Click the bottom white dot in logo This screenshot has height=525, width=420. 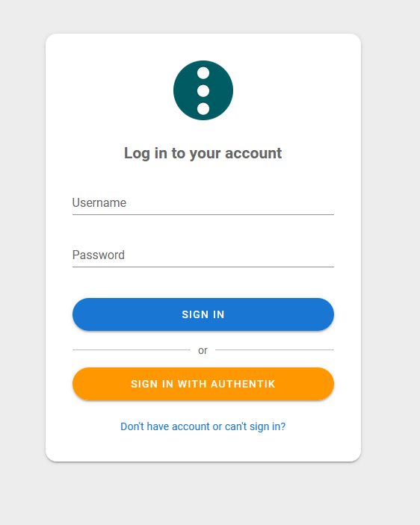point(203,109)
